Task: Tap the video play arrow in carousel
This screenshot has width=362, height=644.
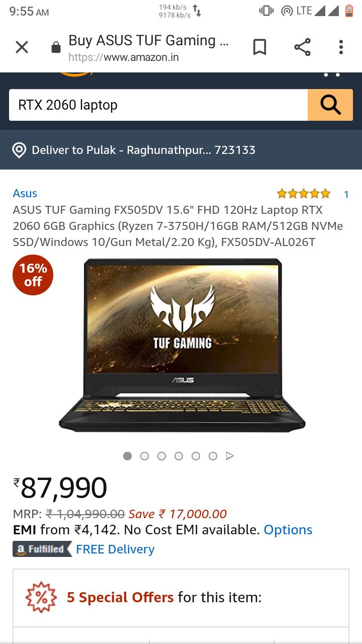Action: click(x=230, y=456)
